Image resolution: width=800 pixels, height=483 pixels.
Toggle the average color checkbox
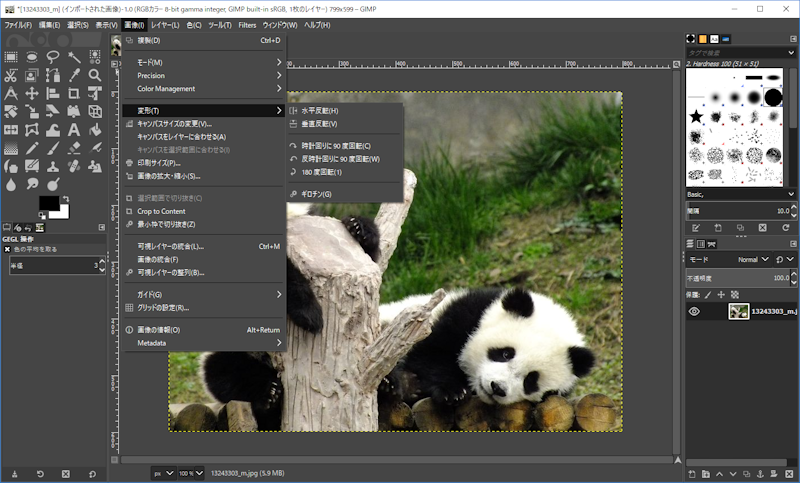point(8,249)
